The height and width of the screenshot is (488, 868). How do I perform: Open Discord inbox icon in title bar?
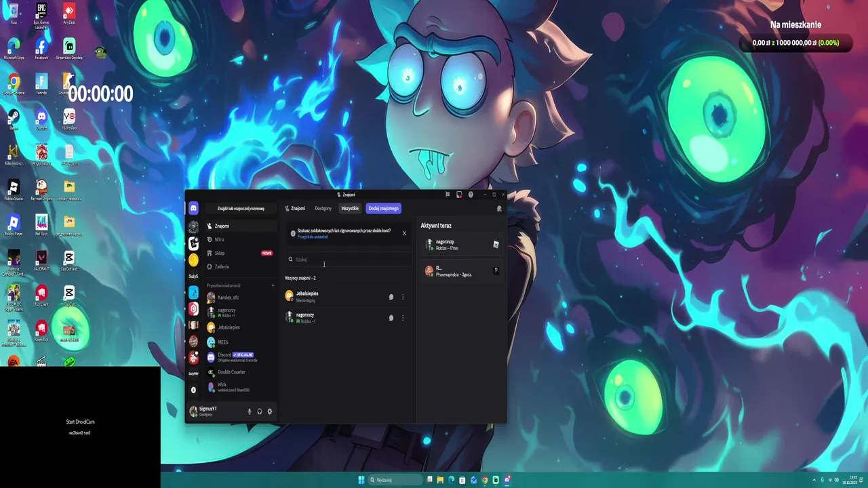[x=459, y=195]
